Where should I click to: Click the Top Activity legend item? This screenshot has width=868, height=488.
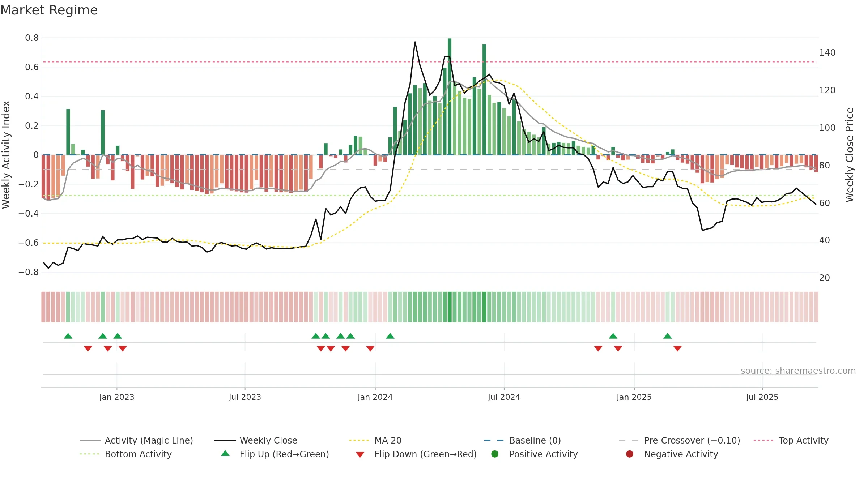click(x=791, y=440)
